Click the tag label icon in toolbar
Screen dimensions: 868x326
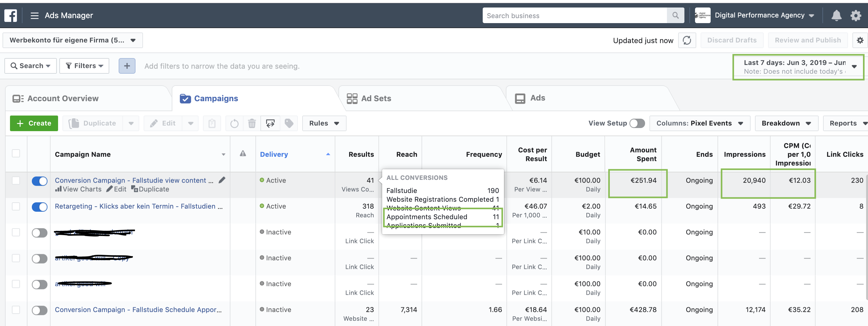click(x=289, y=123)
